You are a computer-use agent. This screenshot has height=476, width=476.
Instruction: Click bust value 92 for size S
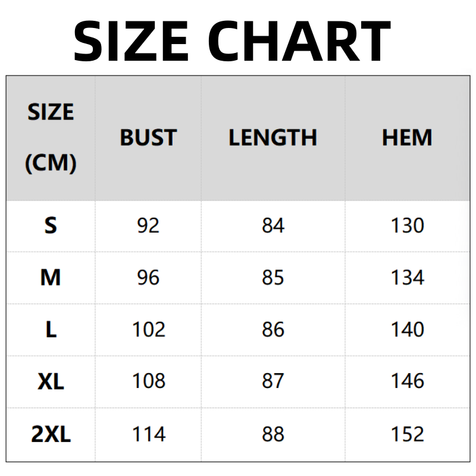(x=148, y=226)
